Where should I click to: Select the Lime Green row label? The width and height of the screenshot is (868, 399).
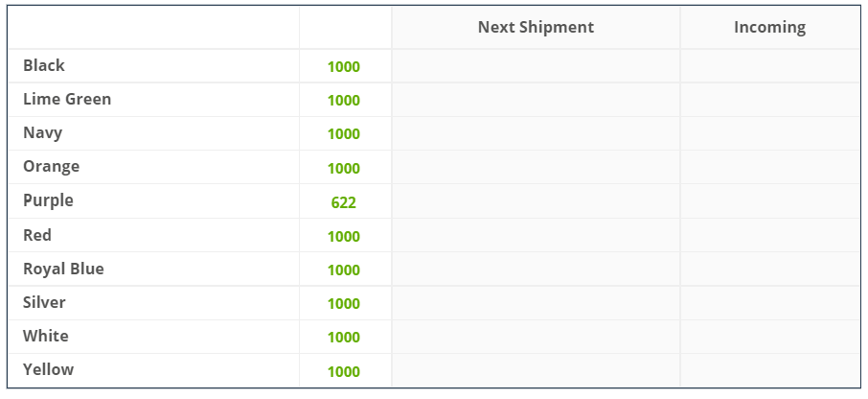[67, 99]
